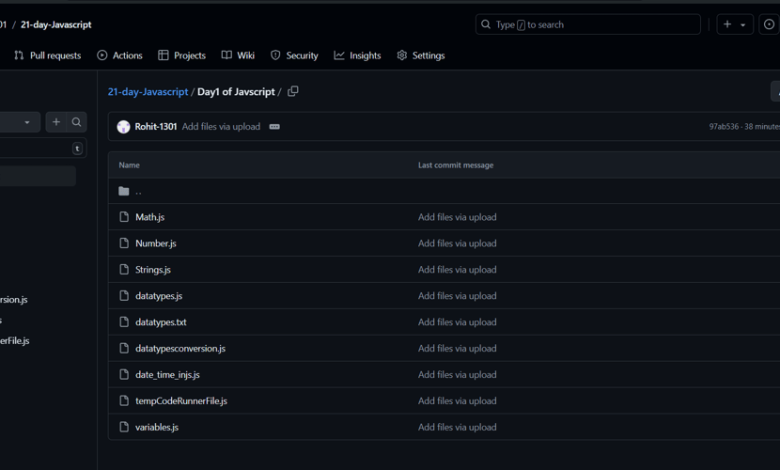Viewport: 780px width, 470px height.
Task: Open the date_time_injs.js file
Action: tap(167, 375)
